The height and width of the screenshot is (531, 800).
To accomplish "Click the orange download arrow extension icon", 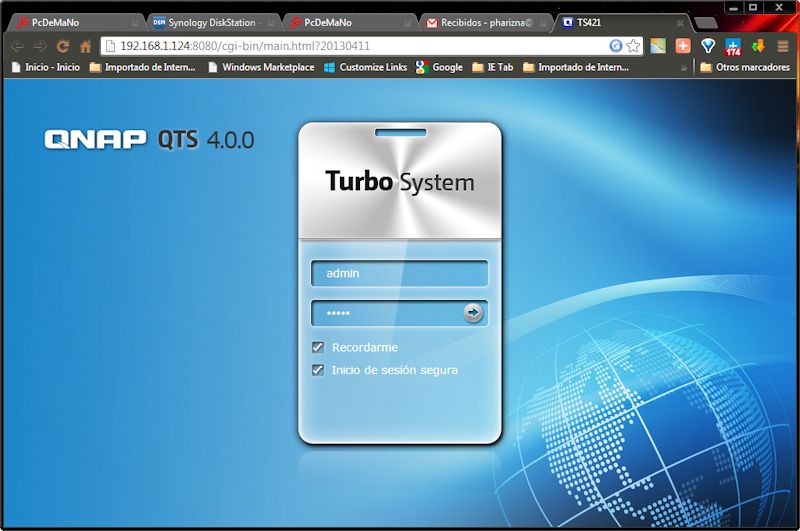I will 758,46.
